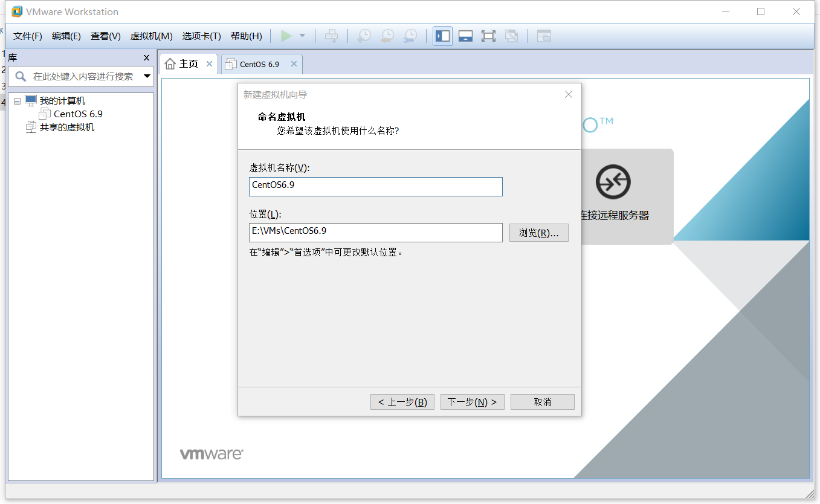Open the library search filter dropdown
The image size is (820, 504).
(147, 76)
